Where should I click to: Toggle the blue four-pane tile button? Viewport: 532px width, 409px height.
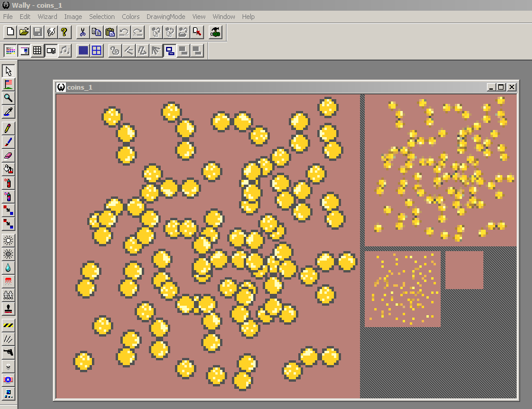coord(97,51)
